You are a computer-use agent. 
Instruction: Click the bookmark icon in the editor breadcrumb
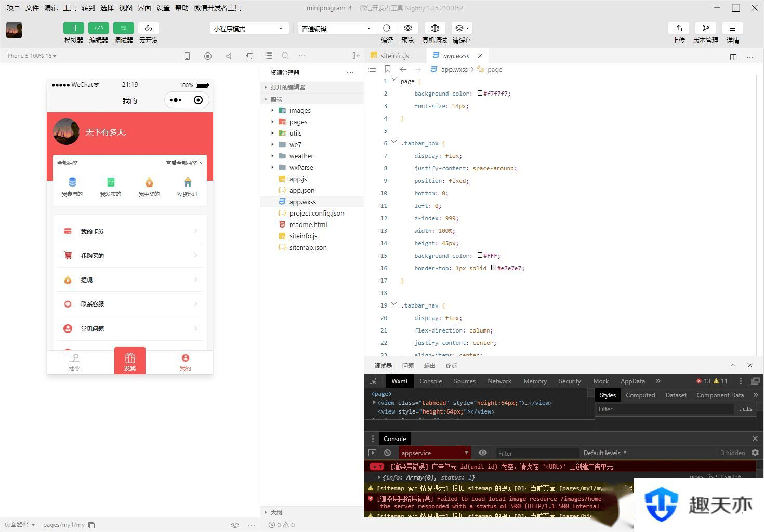[x=388, y=69]
